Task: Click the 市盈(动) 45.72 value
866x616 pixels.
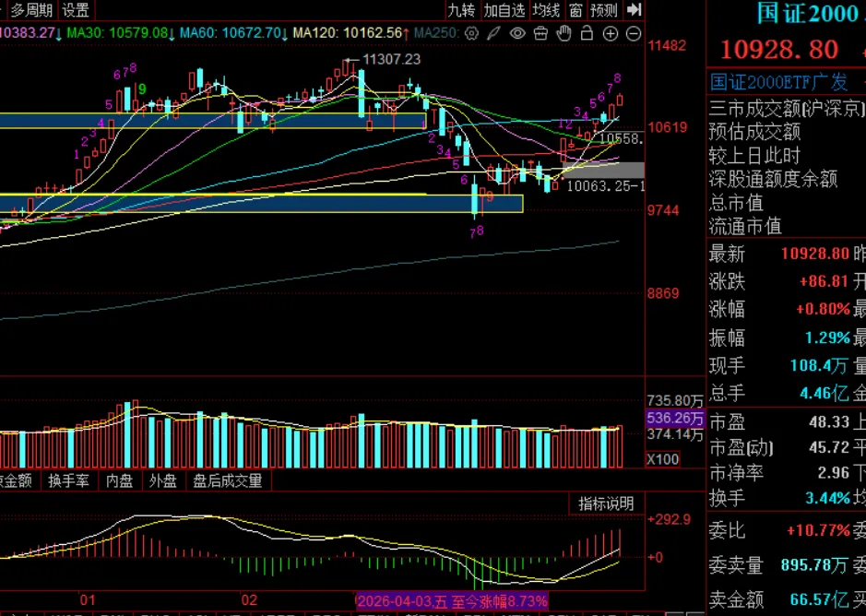Action: pos(829,447)
